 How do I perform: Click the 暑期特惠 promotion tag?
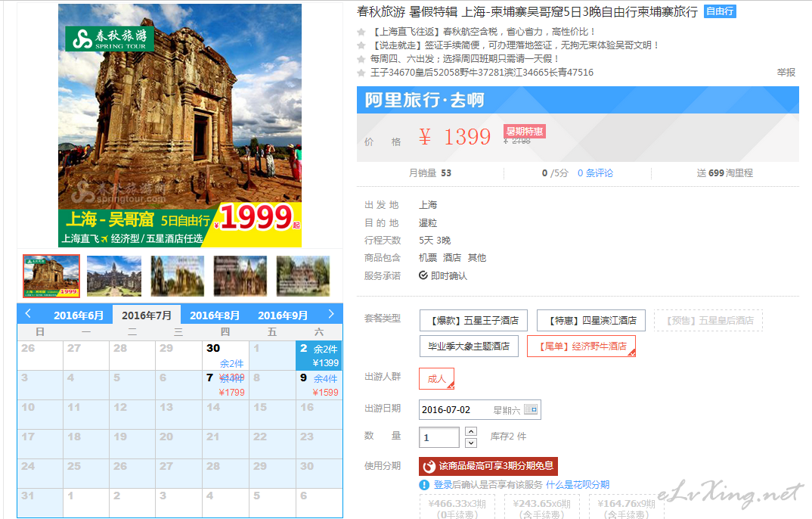tap(525, 132)
